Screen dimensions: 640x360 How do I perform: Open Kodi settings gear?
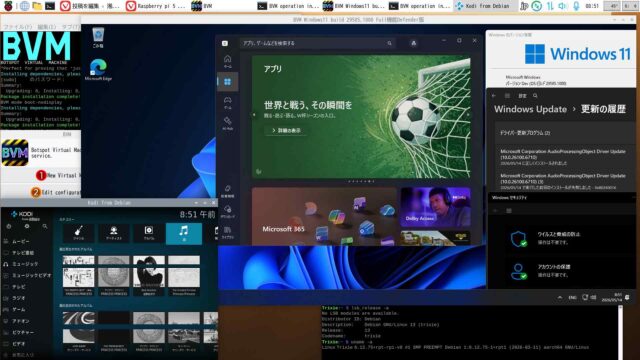[27, 226]
